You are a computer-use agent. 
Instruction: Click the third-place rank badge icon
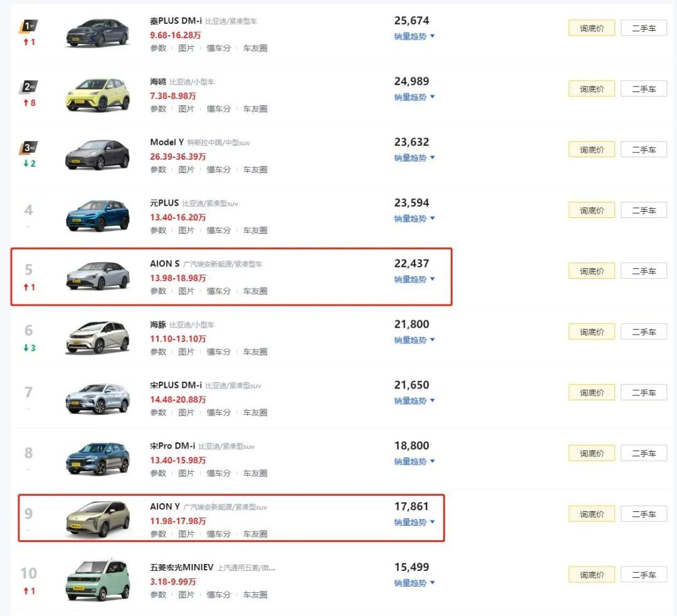coord(29,148)
